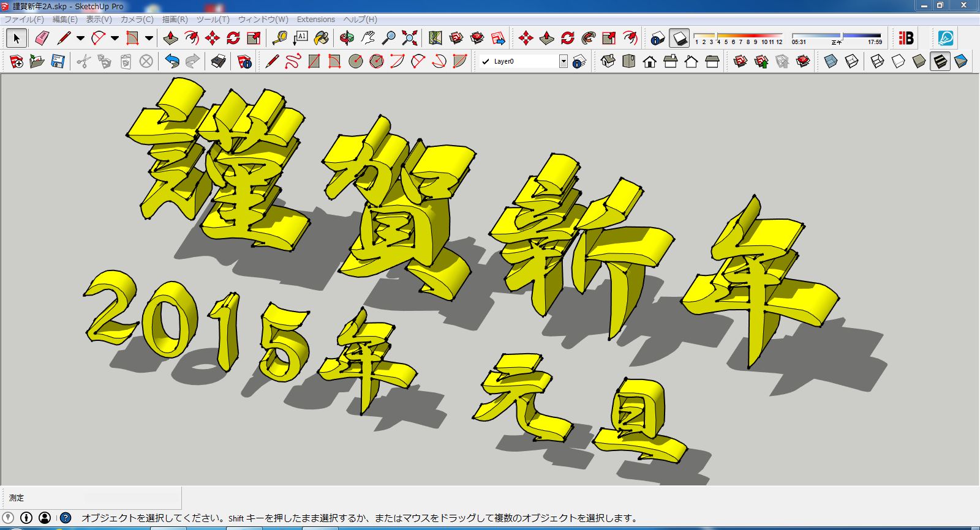Select the arrow Select tool

(17, 39)
